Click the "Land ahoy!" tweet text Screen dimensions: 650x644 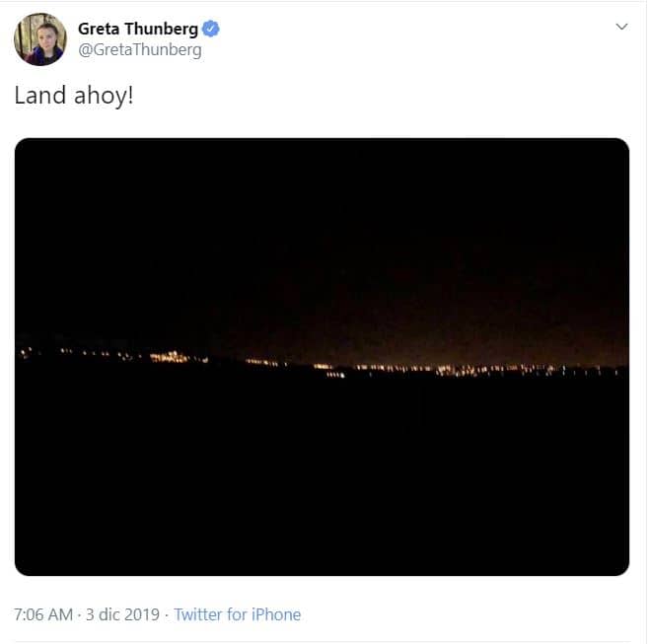(x=73, y=97)
